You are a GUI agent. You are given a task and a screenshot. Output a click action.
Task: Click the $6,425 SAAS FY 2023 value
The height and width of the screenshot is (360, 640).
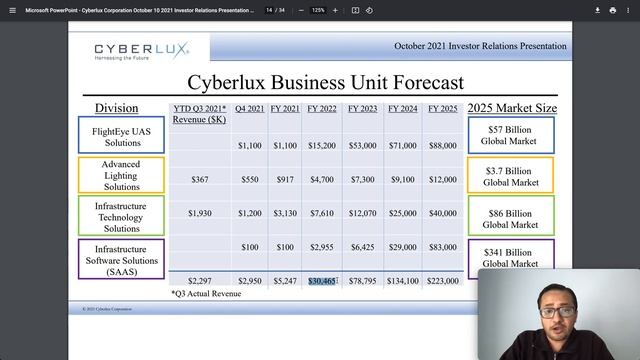(362, 247)
